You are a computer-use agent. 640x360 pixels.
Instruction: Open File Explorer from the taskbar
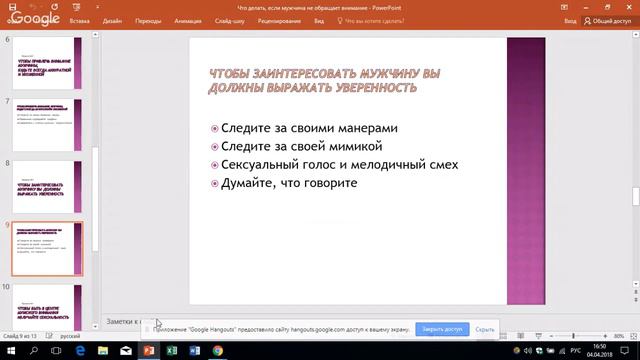click(103, 351)
